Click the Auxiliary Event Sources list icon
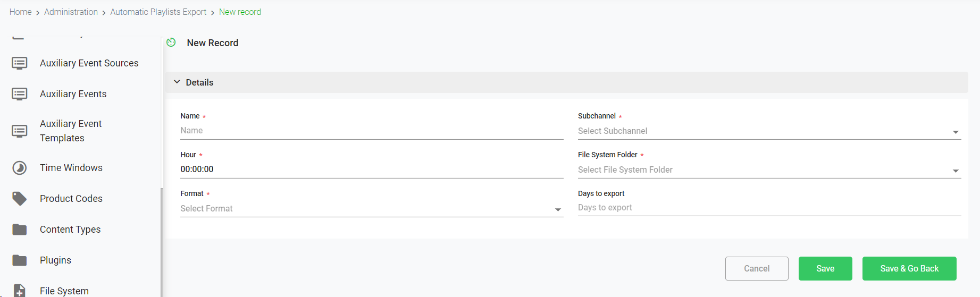This screenshot has height=297, width=980. [x=20, y=63]
